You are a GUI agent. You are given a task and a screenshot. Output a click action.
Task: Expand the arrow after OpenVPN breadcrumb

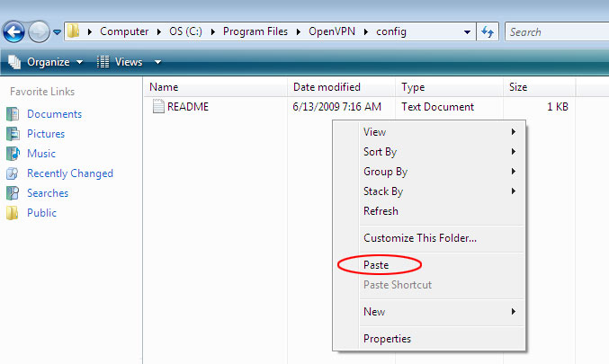click(366, 31)
